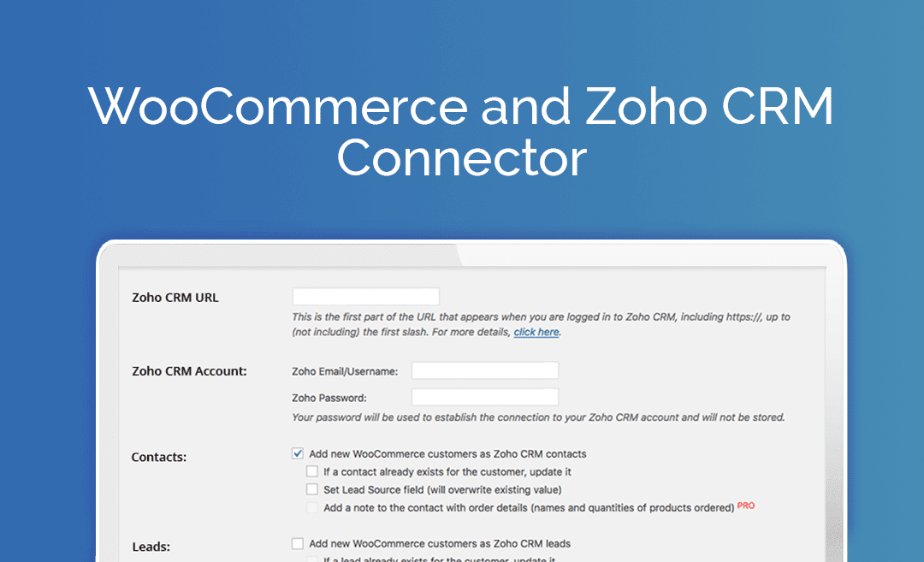924x562 pixels.
Task: Tick the 'Set Lead Source field' checkbox
Action: coord(312,490)
